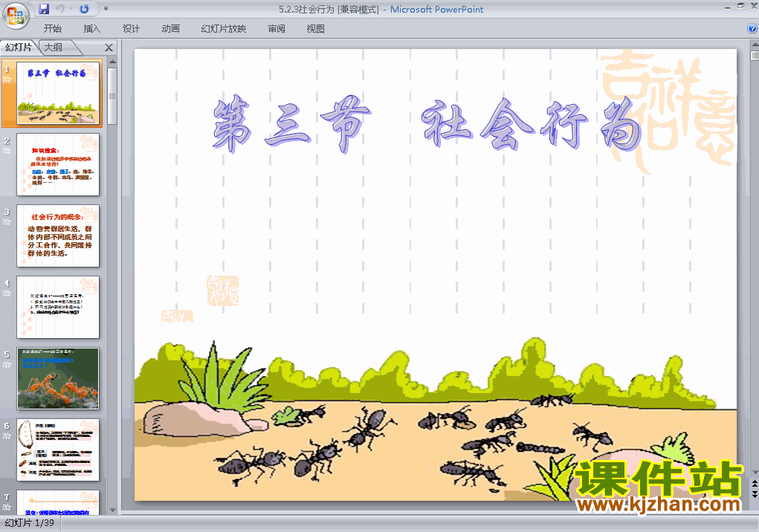Go to previous slide using double-up arrows
759x532 pixels.
755,484
